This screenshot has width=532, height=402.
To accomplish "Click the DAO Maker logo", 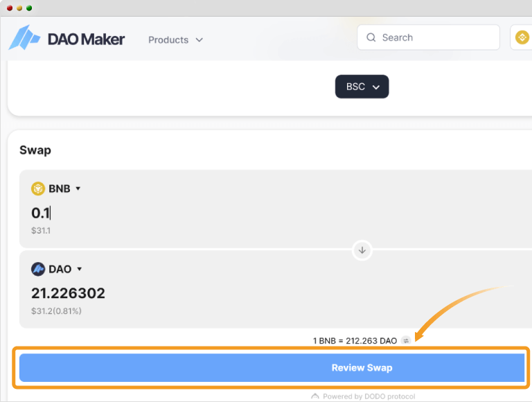I will pyautogui.click(x=66, y=37).
